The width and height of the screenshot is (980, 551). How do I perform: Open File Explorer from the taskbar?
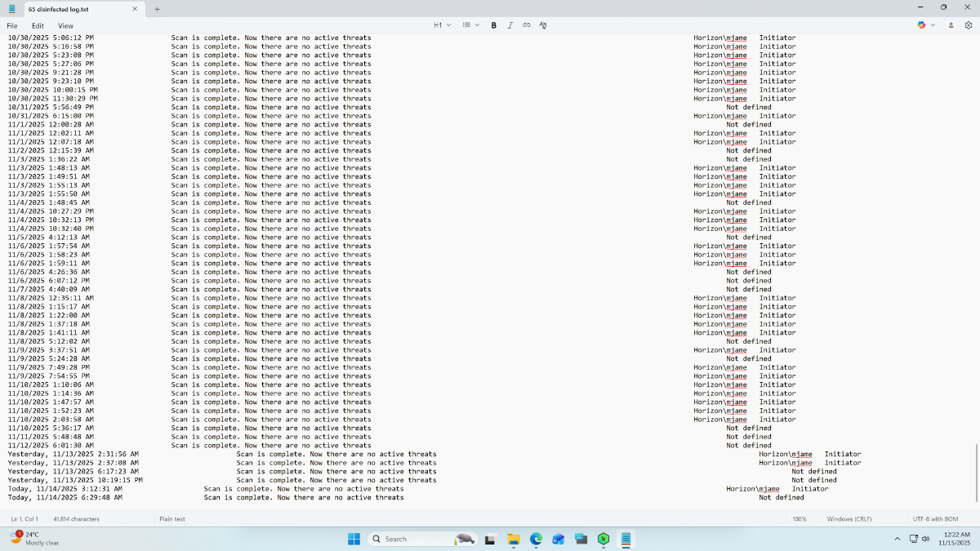pyautogui.click(x=514, y=539)
